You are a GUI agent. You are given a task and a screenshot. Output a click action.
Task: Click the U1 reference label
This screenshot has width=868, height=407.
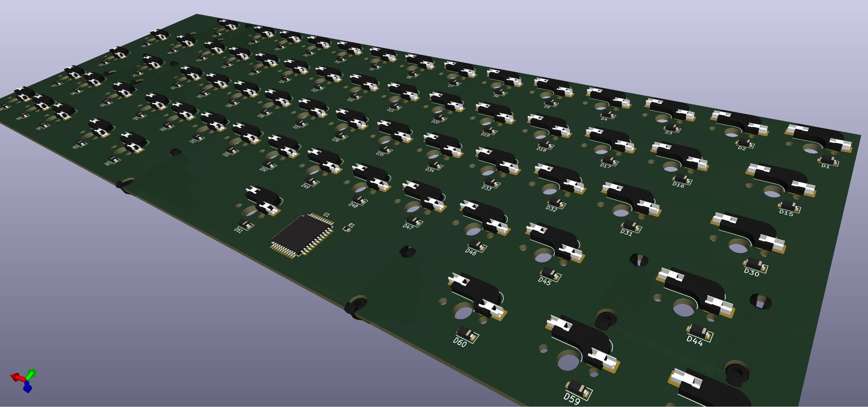[326, 215]
